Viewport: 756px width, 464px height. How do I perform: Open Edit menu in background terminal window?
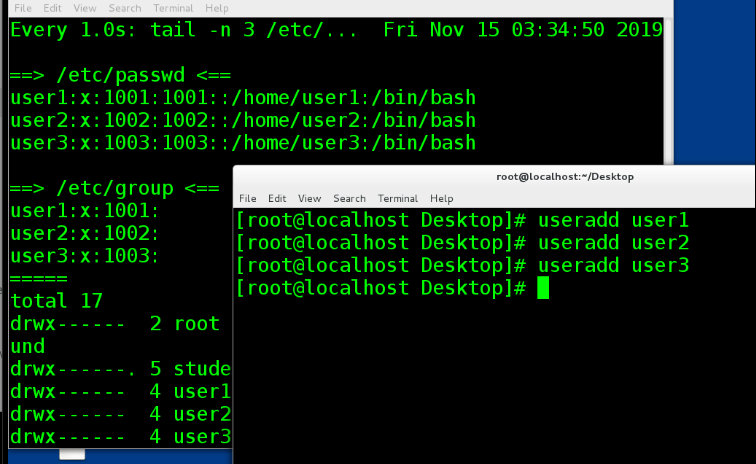pyautogui.click(x=52, y=8)
